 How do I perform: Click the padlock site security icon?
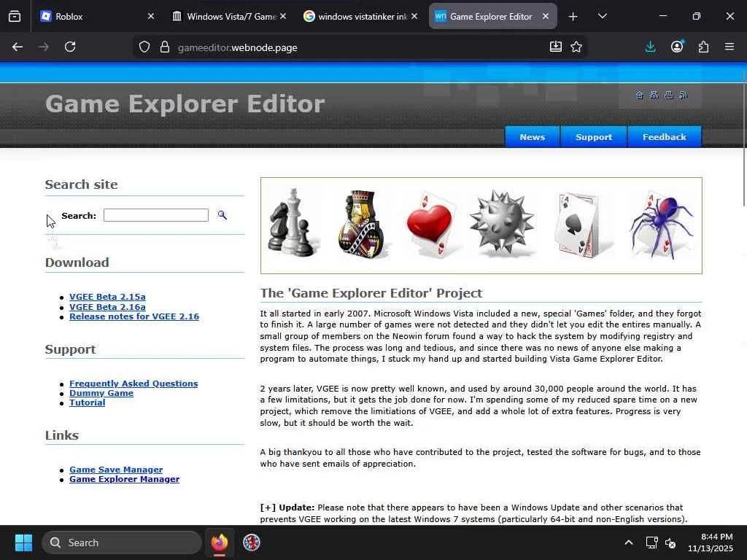tap(165, 47)
